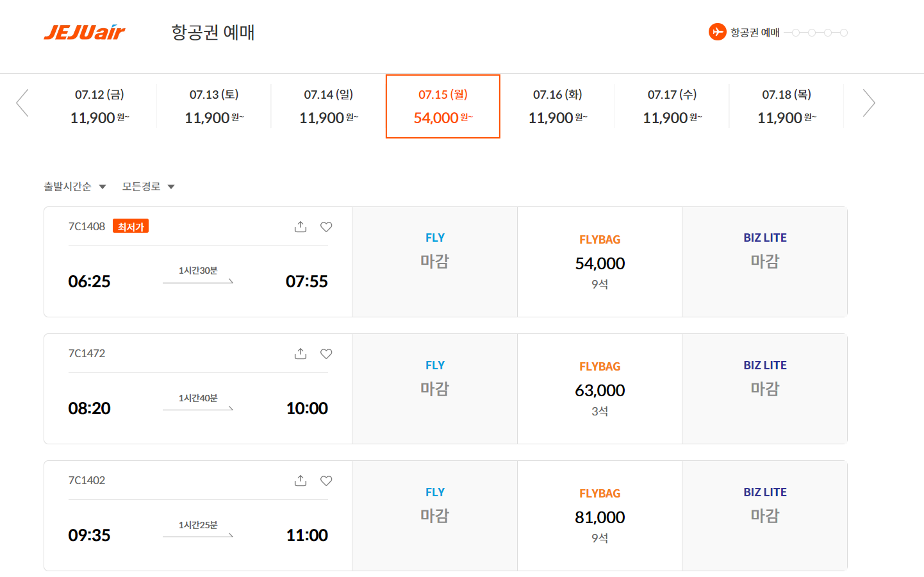The width and height of the screenshot is (924, 577).
Task: Click the share icon for flight 7C1408
Action: pyautogui.click(x=300, y=226)
